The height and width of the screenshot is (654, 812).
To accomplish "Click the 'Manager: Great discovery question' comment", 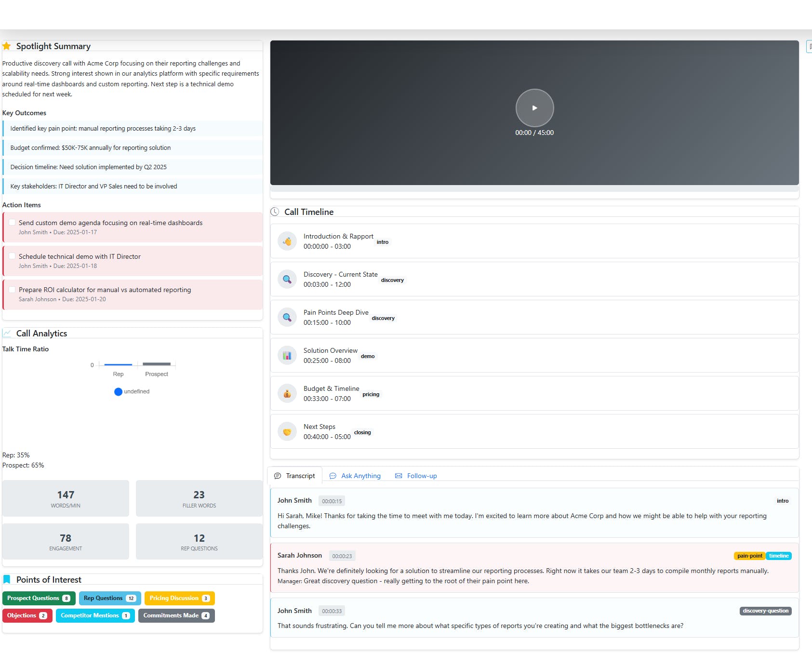I will click(403, 581).
